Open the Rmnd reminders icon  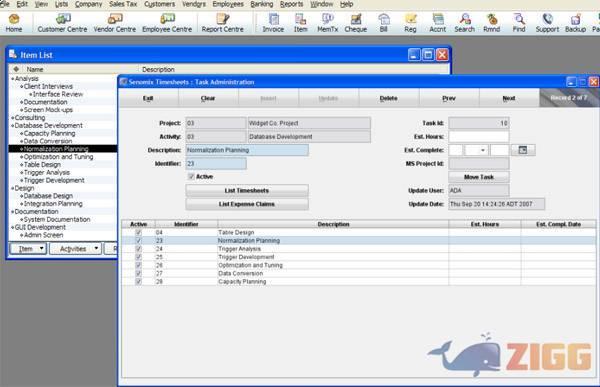click(492, 23)
